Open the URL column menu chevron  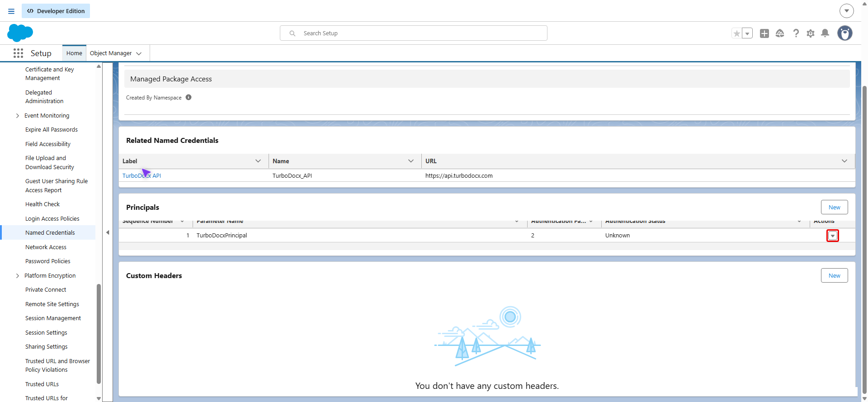844,161
